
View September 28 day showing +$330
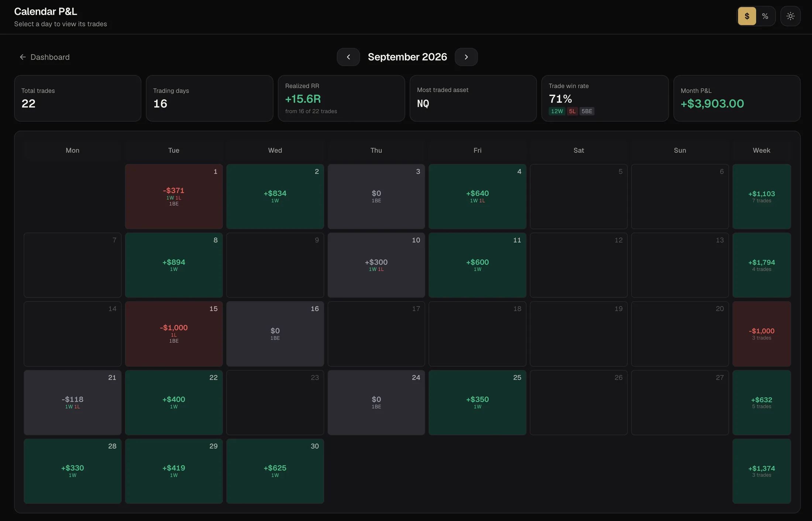73,471
